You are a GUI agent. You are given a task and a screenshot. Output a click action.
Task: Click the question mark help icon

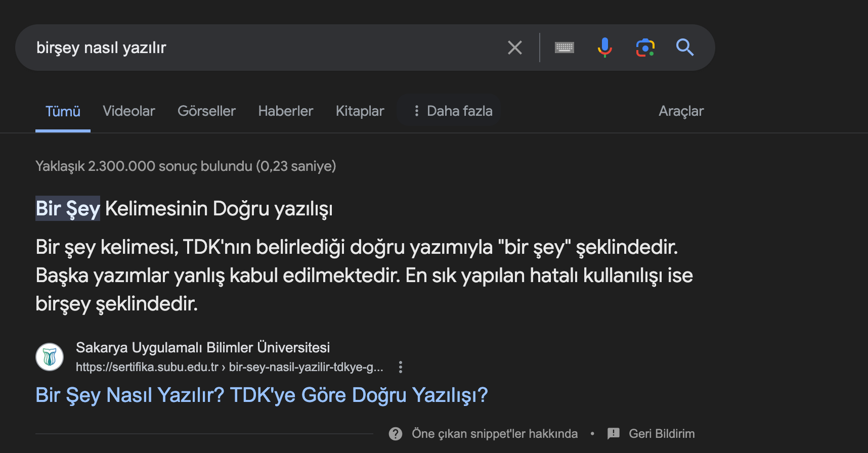click(x=396, y=434)
